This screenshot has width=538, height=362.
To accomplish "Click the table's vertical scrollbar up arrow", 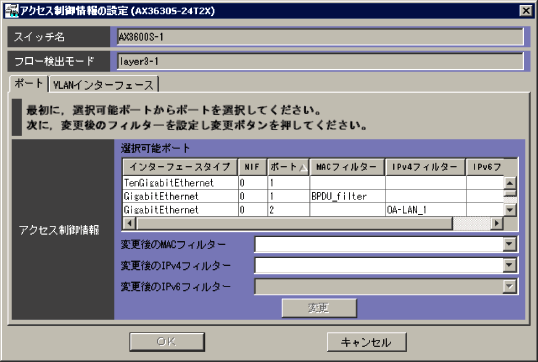I will coord(510,183).
